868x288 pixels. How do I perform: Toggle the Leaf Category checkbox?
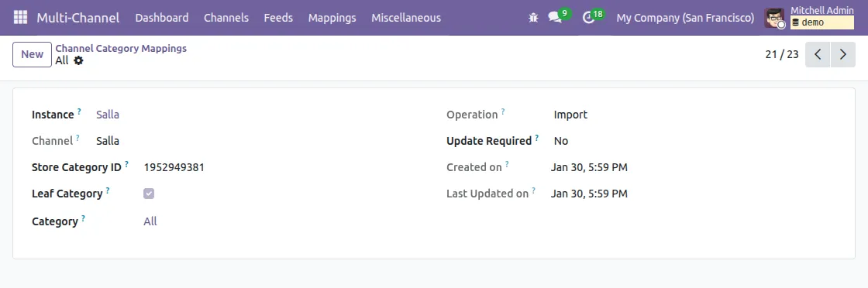(148, 194)
